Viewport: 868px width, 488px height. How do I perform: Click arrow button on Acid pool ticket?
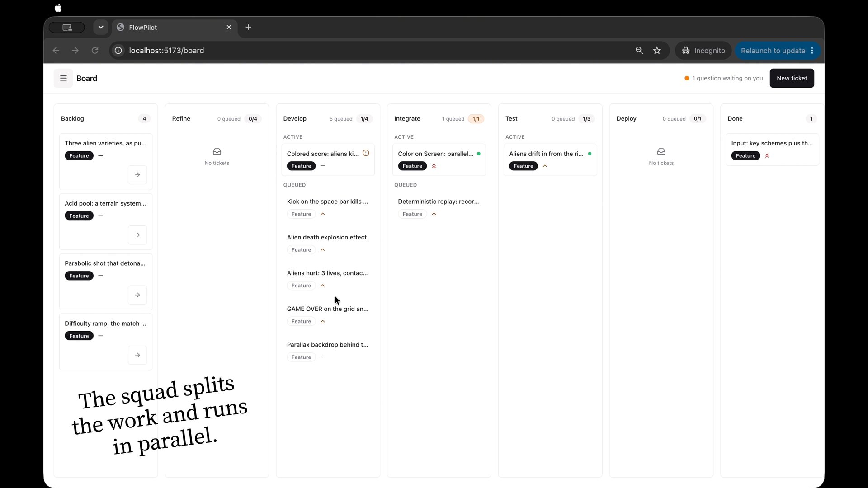point(137,235)
